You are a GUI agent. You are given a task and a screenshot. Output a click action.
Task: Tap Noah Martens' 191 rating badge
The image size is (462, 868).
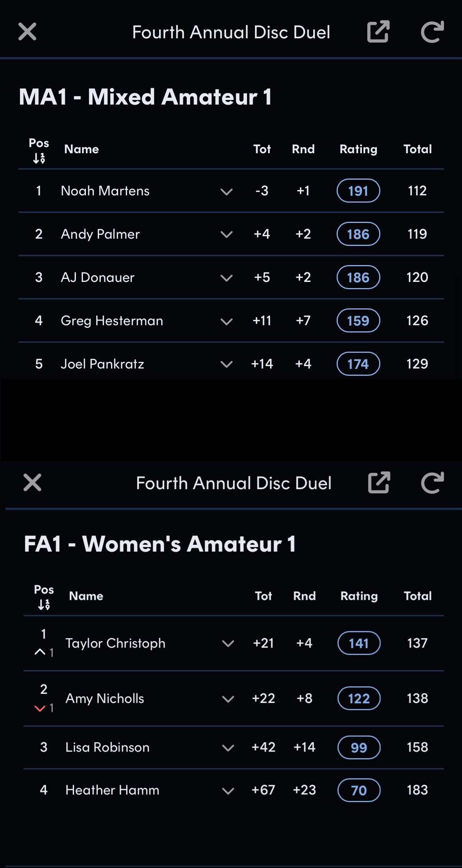pos(358,191)
